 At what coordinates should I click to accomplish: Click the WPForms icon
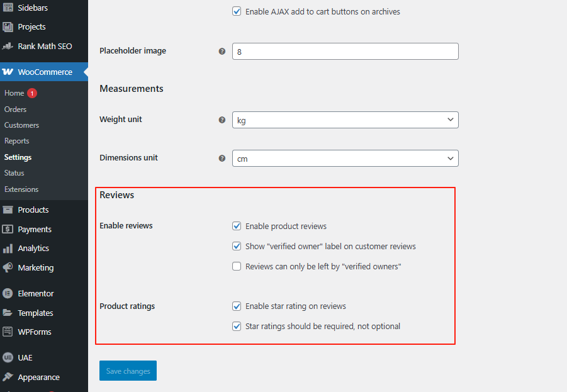pyautogui.click(x=8, y=332)
